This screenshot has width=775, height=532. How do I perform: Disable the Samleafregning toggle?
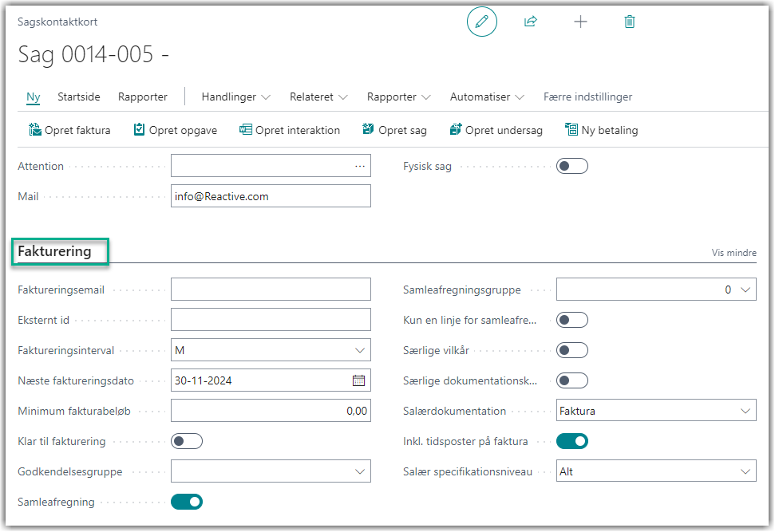pos(187,502)
